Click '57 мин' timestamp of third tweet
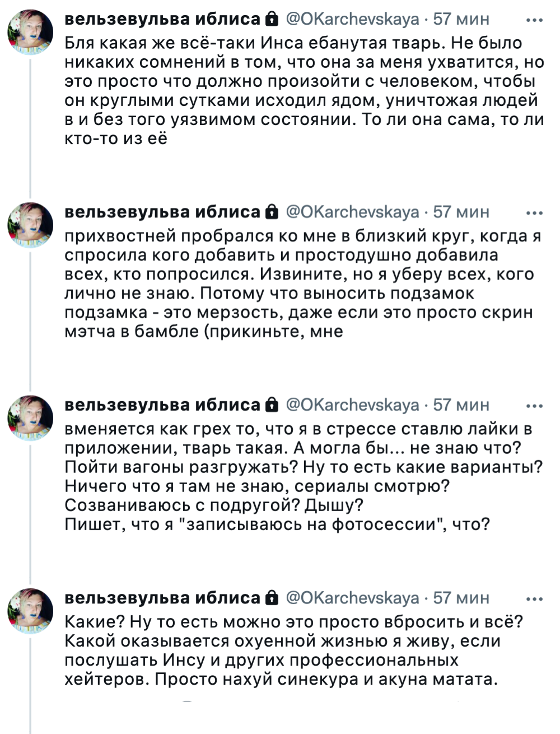The image size is (560, 734). pos(461,405)
